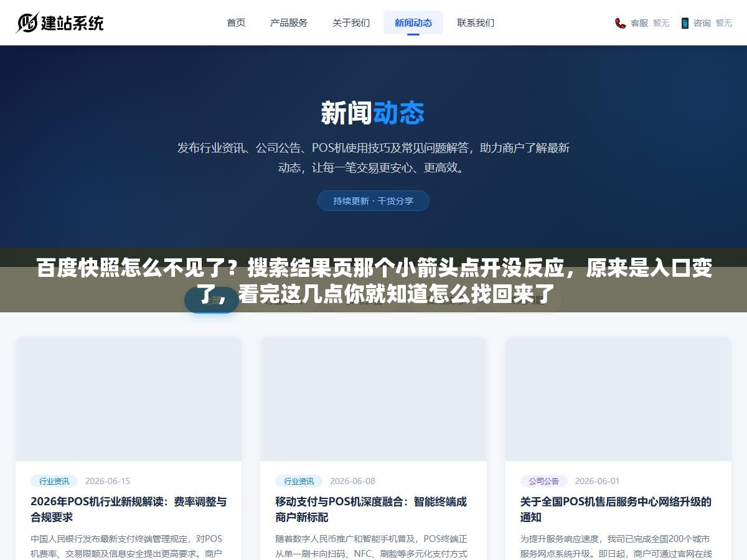
Task: Click the 咨询 暂无 contact text
Action: coord(713,23)
